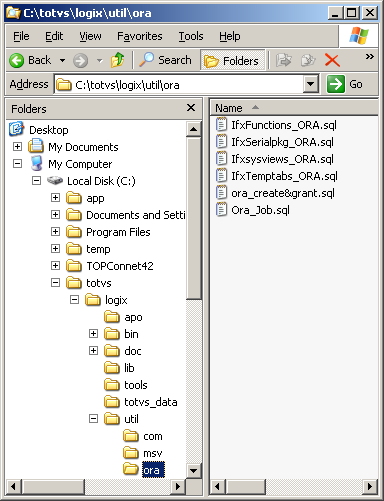This screenshot has height=501, width=384.
Task: Expand Documents and Settings folder node
Action: coord(55,215)
